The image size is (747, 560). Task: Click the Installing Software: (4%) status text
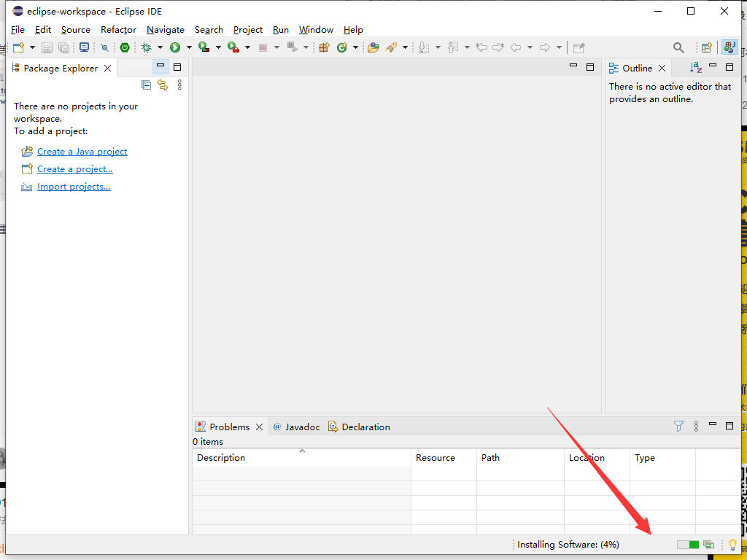click(568, 544)
